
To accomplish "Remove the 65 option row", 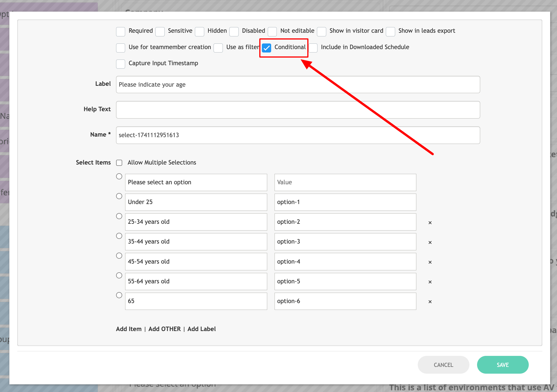I will tap(430, 302).
